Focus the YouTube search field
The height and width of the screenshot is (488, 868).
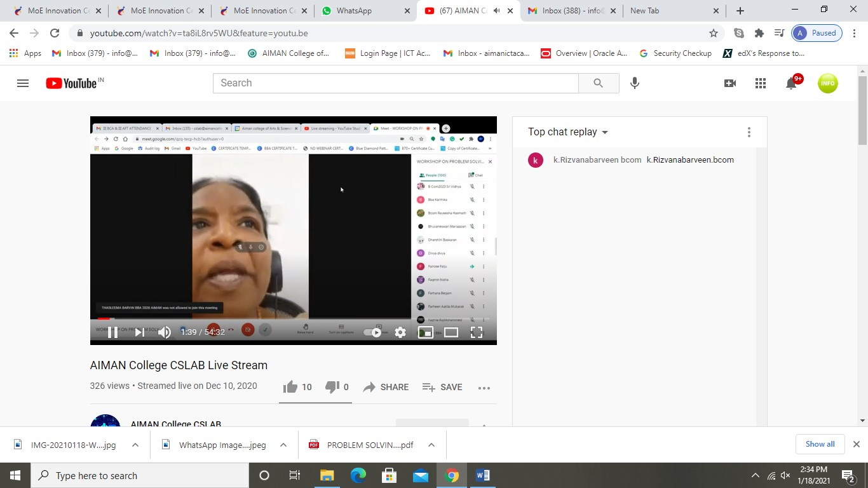tap(396, 83)
